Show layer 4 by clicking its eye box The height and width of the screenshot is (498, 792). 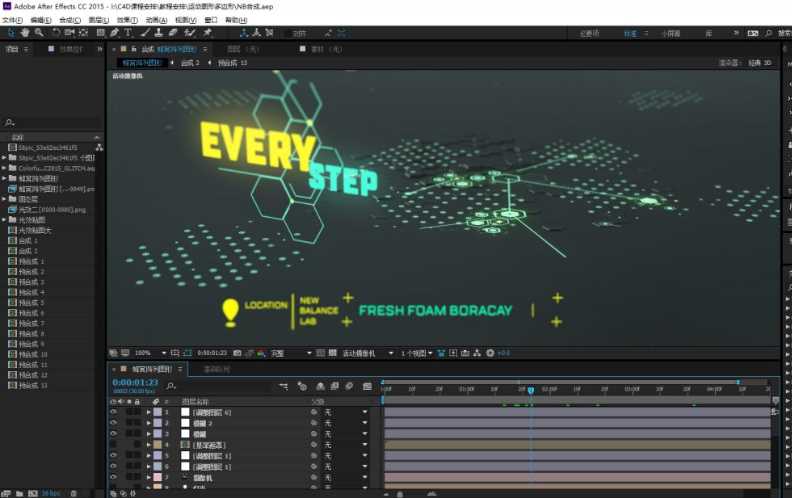coord(113,444)
